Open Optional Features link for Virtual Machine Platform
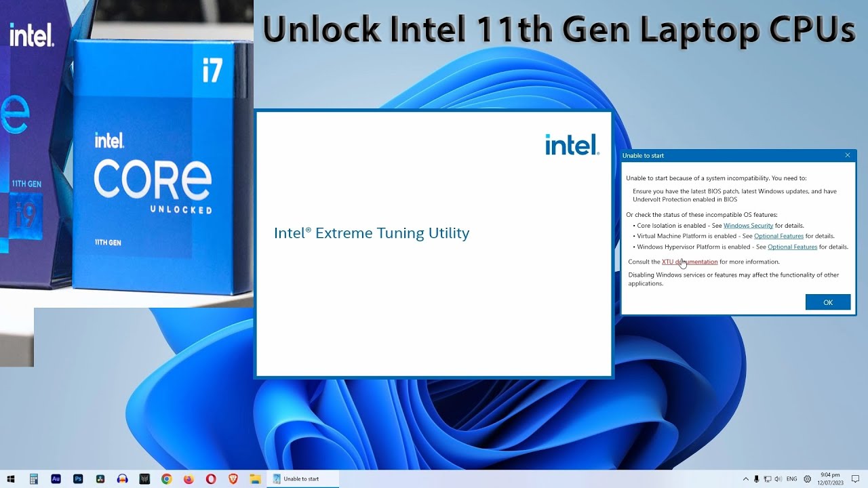This screenshot has width=868, height=488. coord(778,237)
